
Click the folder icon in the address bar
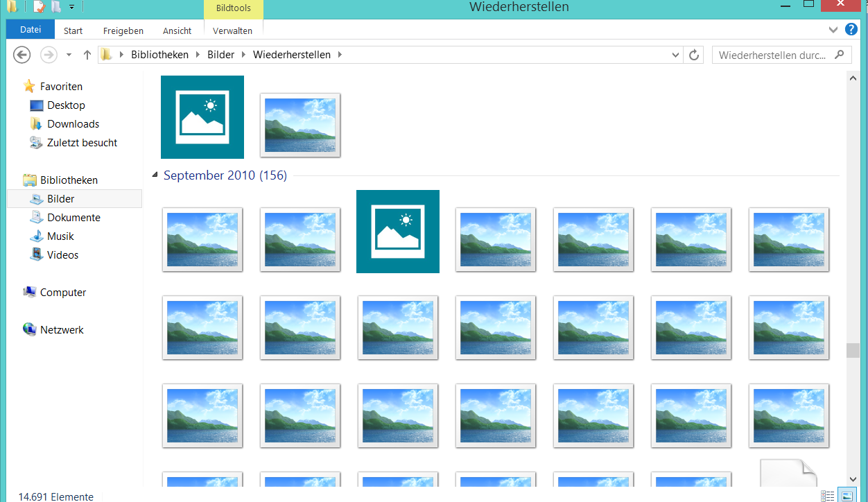106,55
